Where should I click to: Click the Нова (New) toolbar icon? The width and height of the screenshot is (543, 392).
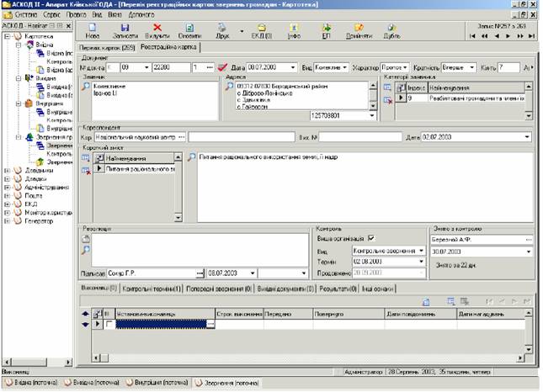93,31
